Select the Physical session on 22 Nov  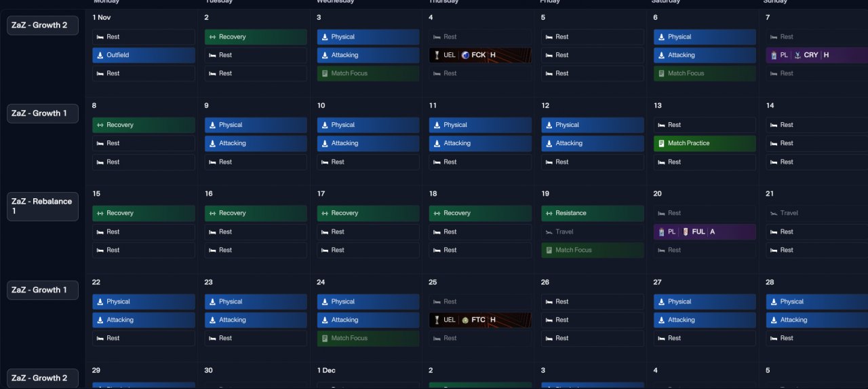pyautogui.click(x=144, y=301)
